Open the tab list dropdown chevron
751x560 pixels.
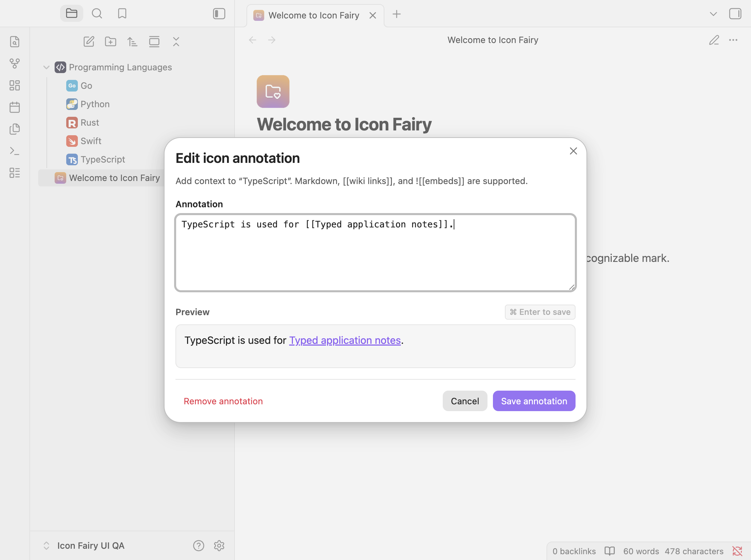[x=713, y=14]
